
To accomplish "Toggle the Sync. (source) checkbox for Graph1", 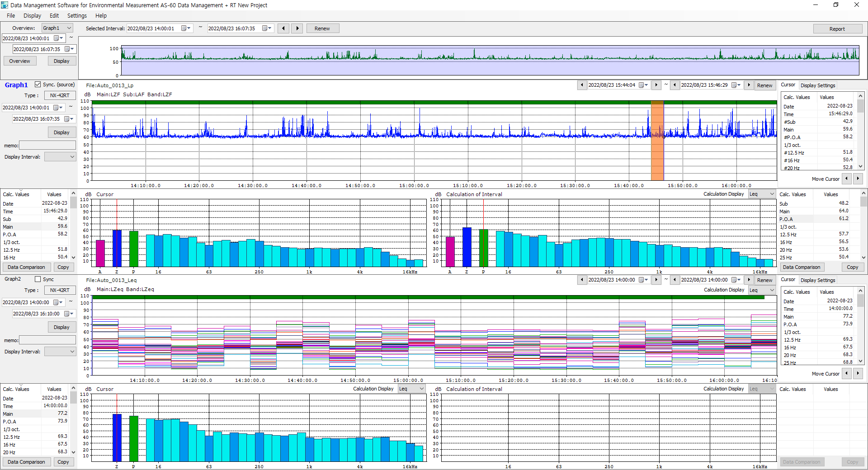I will [x=38, y=85].
